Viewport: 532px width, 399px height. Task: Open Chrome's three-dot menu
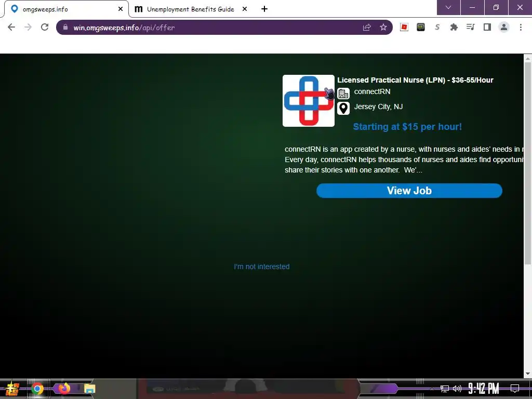coord(521,27)
